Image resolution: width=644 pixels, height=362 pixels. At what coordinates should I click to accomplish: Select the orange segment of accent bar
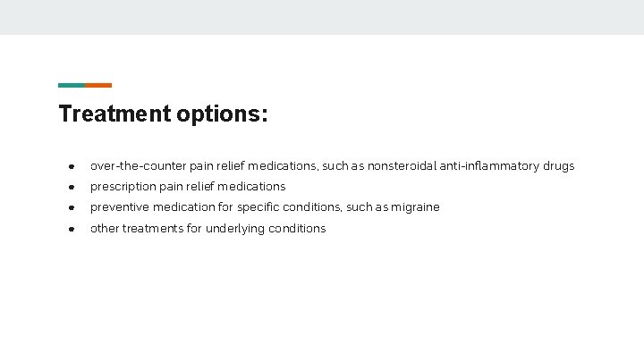coord(98,86)
